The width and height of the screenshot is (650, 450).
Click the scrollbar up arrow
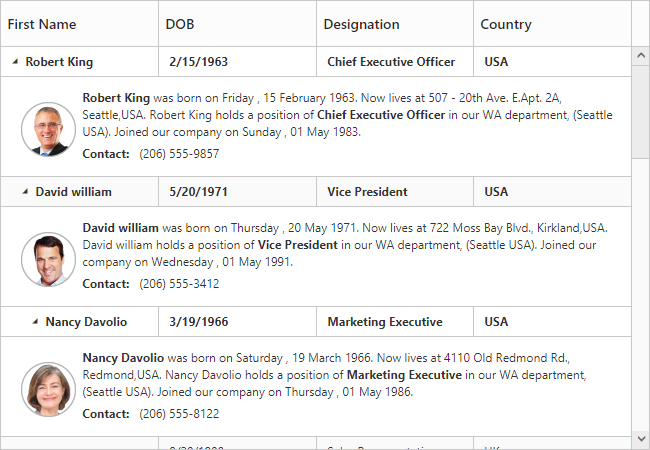tap(640, 54)
